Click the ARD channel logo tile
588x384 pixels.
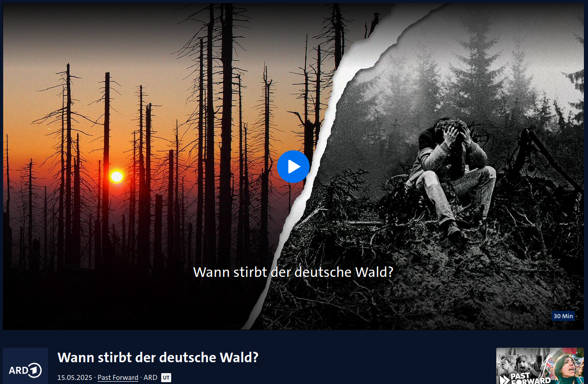[x=25, y=366]
